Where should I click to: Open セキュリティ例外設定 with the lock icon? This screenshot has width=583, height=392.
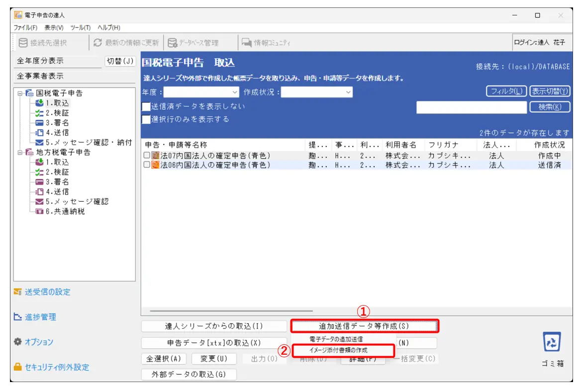(18, 367)
